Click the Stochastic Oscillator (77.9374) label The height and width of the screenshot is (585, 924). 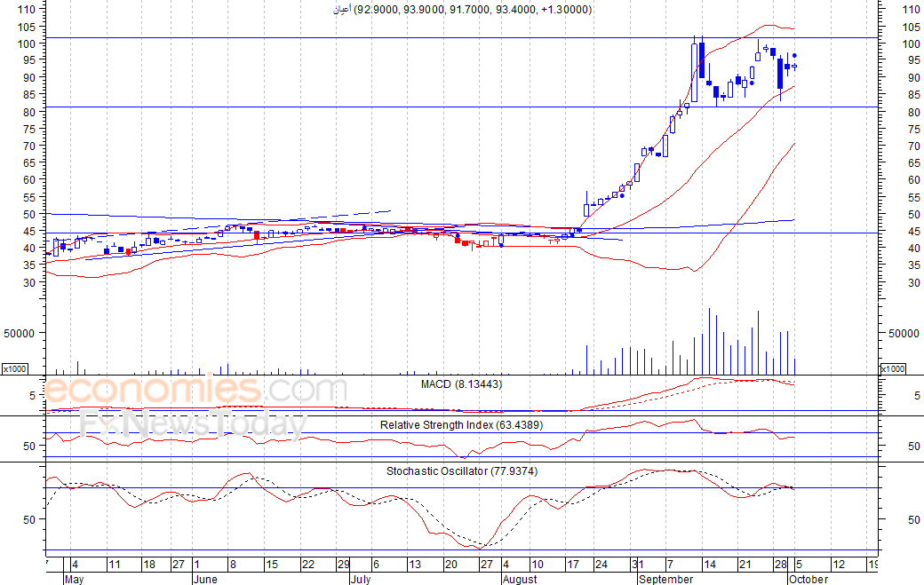click(461, 471)
